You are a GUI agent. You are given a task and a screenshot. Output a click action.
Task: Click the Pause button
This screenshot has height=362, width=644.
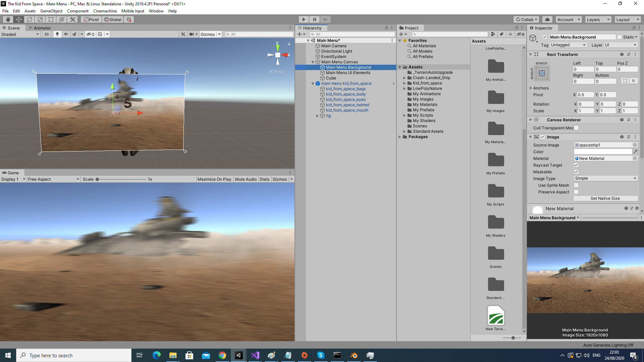[x=314, y=19]
